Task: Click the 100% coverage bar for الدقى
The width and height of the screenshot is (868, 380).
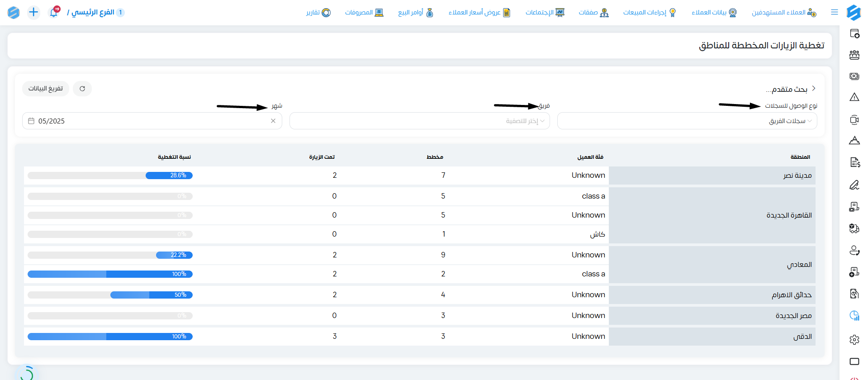Action: (110, 337)
